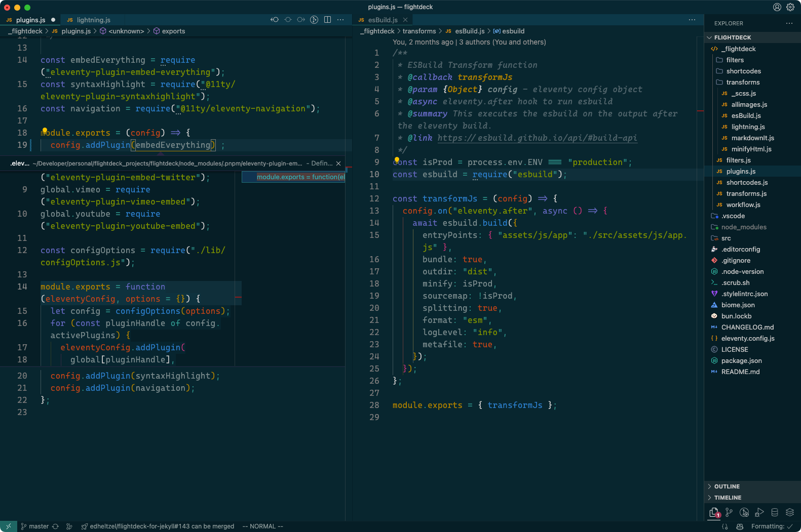Viewport: 801px width, 532px height.
Task: Go to previous change arrow icon
Action: point(275,20)
